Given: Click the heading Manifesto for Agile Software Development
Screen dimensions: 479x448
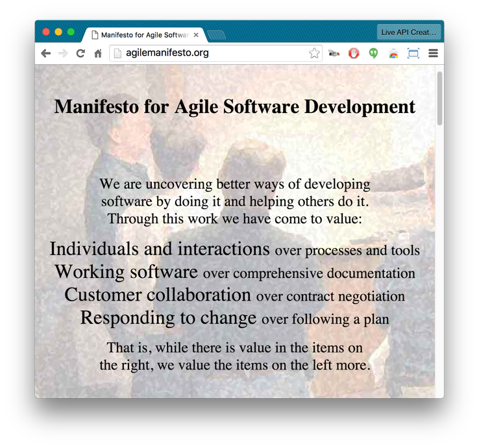Looking at the screenshot, I should 234,107.
